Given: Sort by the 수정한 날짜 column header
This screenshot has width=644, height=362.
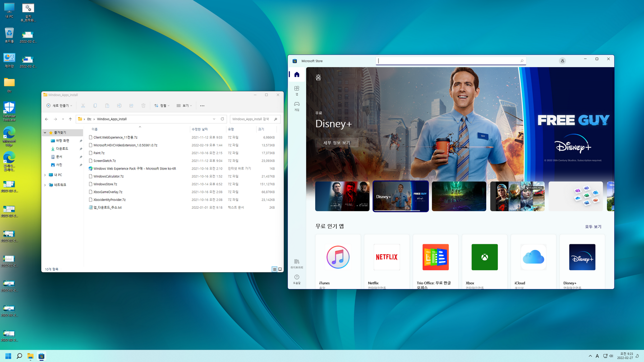Looking at the screenshot, I should [208, 129].
